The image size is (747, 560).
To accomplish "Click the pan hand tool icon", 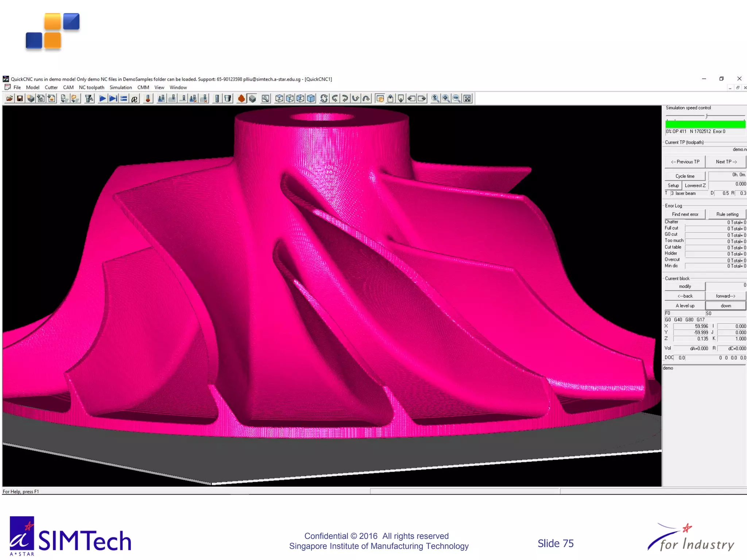I will click(380, 98).
